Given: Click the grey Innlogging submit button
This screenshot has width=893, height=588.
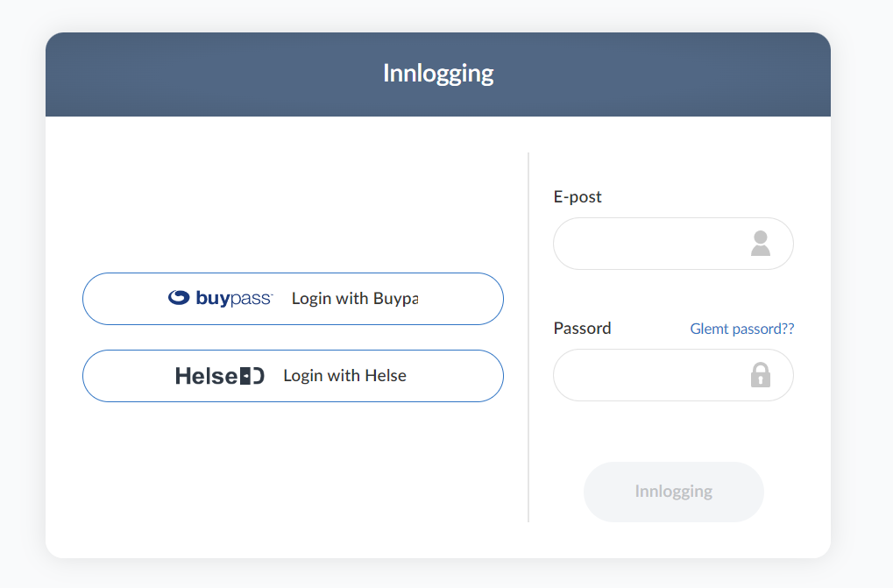Looking at the screenshot, I should 673,492.
